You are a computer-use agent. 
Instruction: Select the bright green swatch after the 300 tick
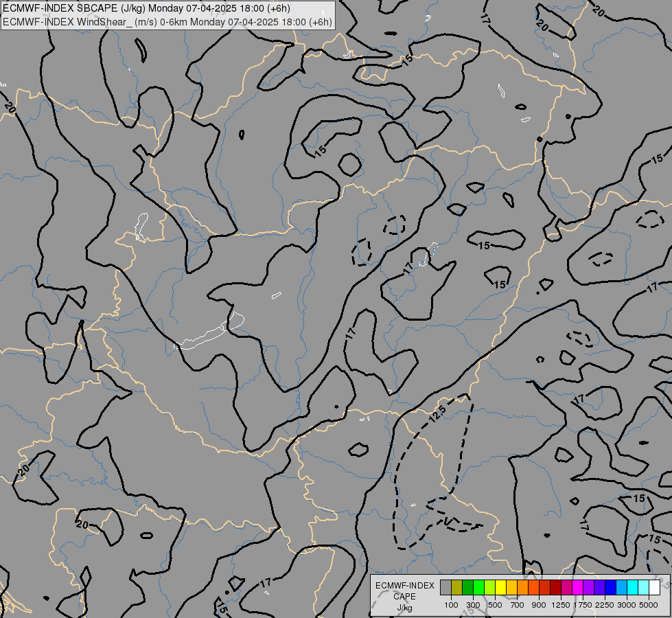[x=478, y=587]
